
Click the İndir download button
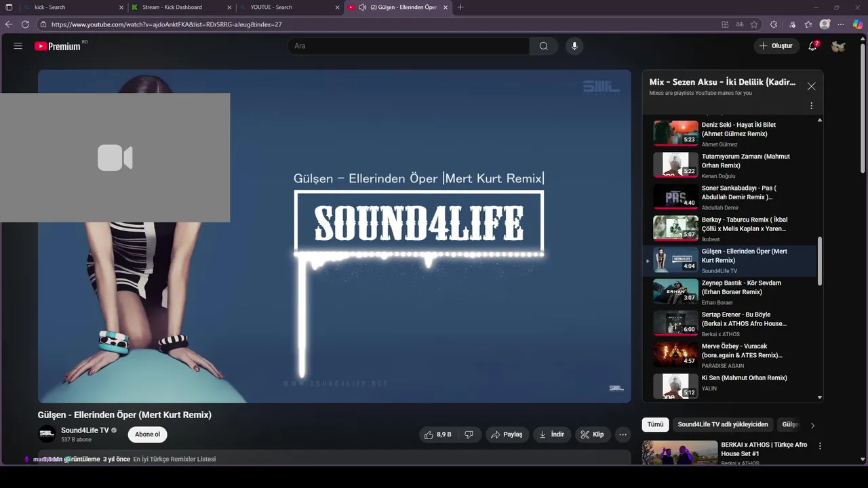coord(551,434)
